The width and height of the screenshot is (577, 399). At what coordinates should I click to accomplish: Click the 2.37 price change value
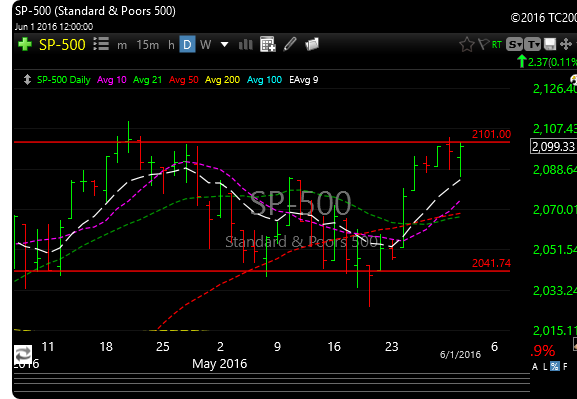(x=538, y=62)
